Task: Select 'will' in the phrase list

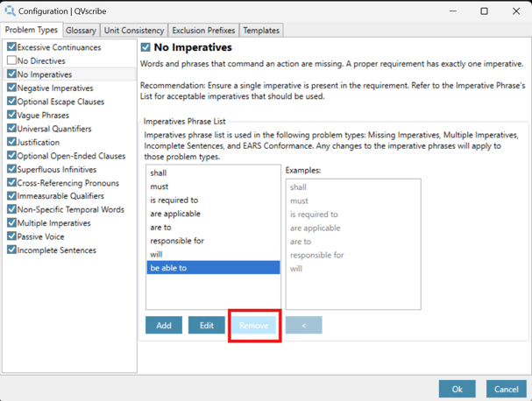Action: 213,254
